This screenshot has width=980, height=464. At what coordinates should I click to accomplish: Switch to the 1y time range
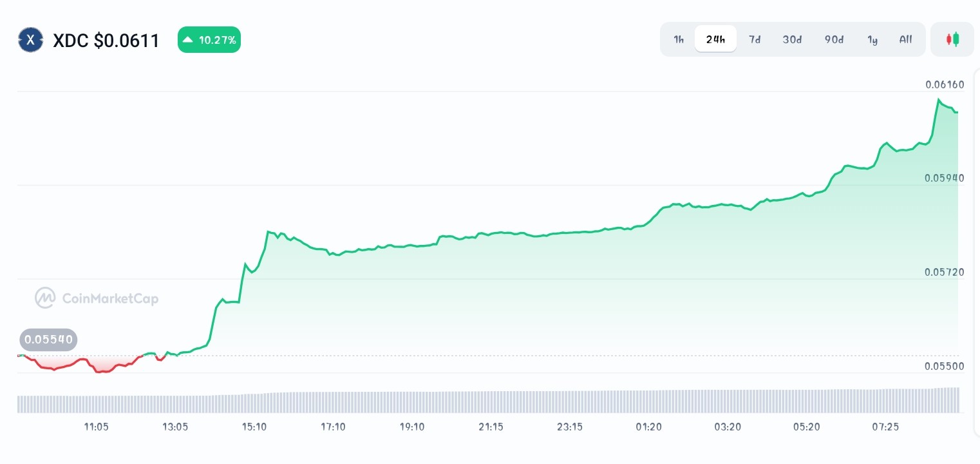(872, 39)
